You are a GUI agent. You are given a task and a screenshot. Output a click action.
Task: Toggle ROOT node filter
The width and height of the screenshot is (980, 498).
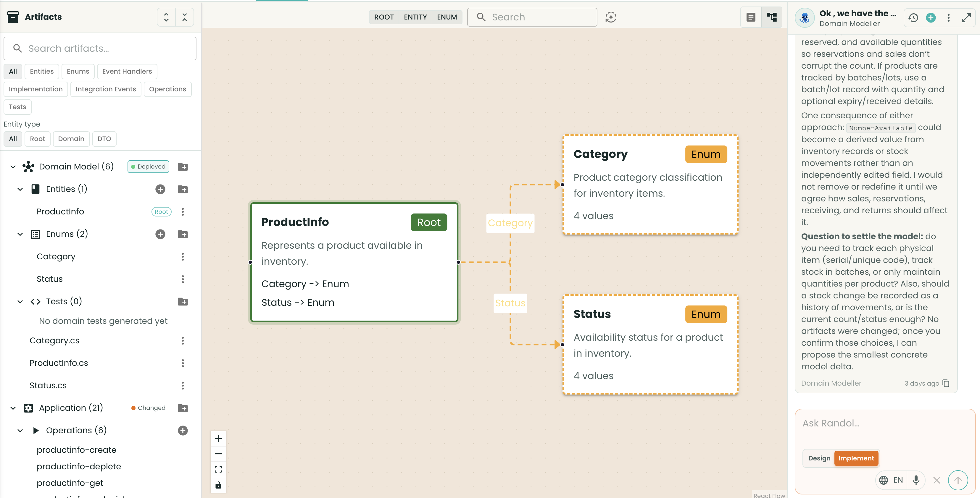pos(384,17)
